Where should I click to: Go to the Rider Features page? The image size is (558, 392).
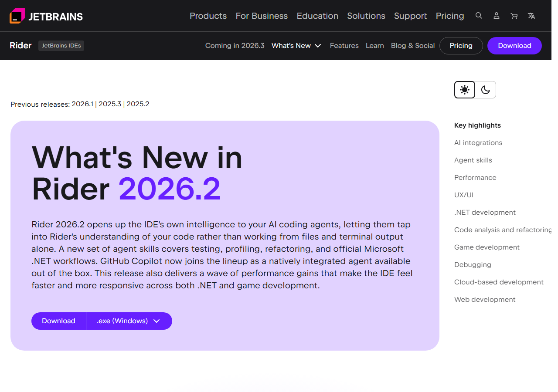pyautogui.click(x=344, y=46)
